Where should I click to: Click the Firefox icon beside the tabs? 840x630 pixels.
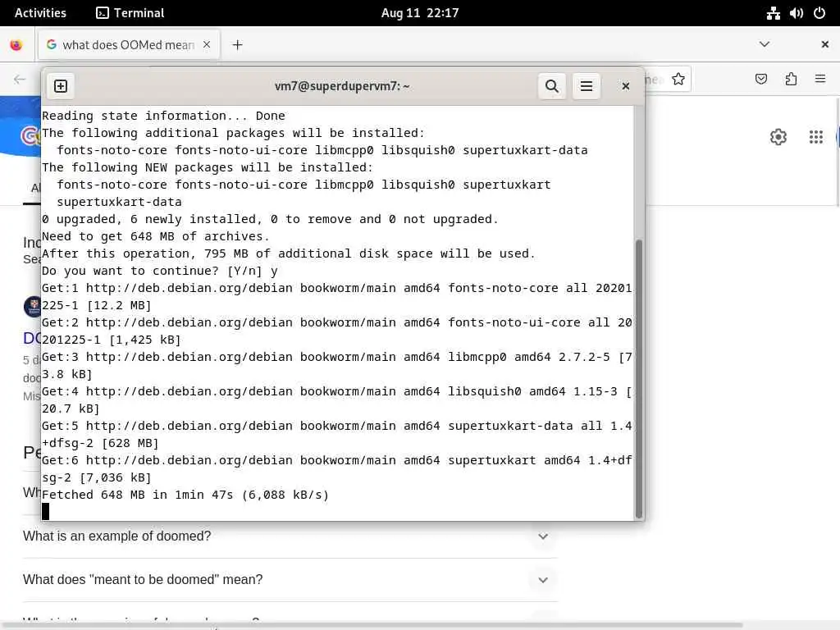coord(16,45)
